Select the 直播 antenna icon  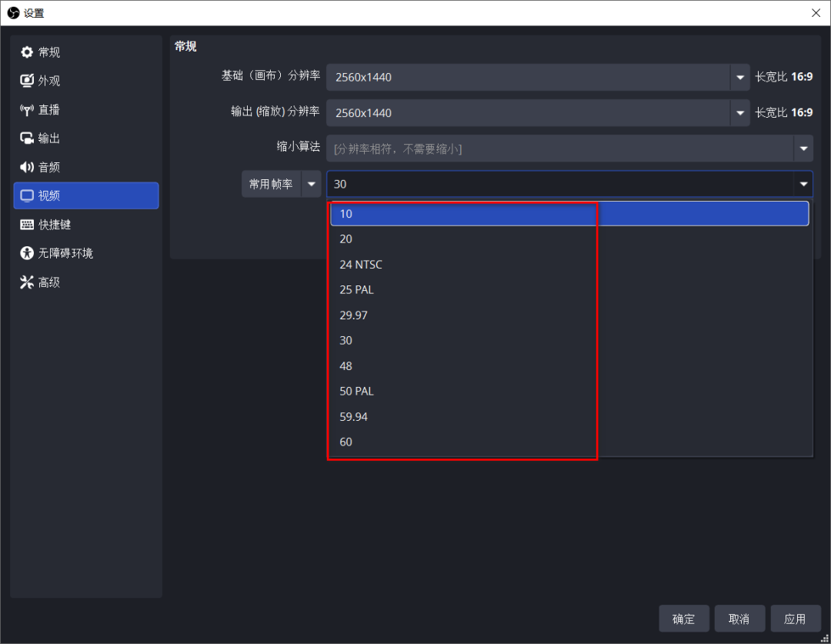tap(27, 110)
